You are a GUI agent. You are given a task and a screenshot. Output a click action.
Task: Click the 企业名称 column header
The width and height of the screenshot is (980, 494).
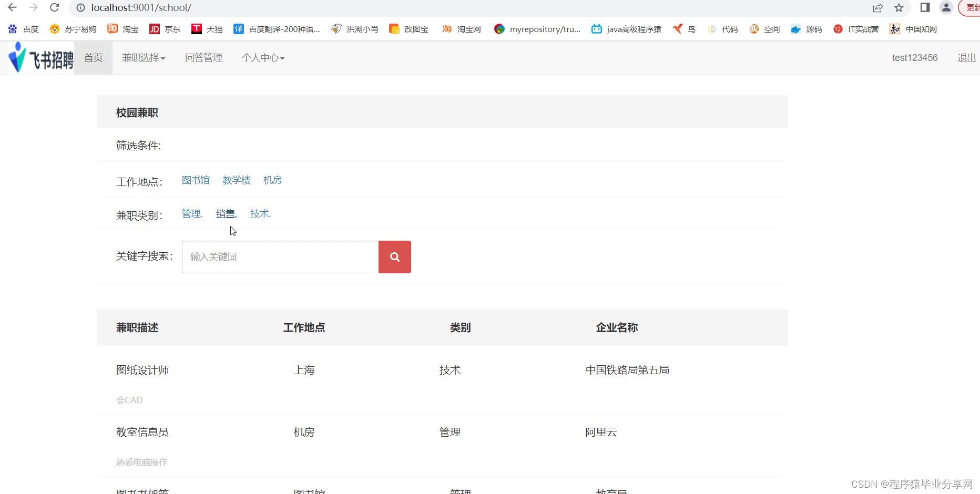(617, 327)
